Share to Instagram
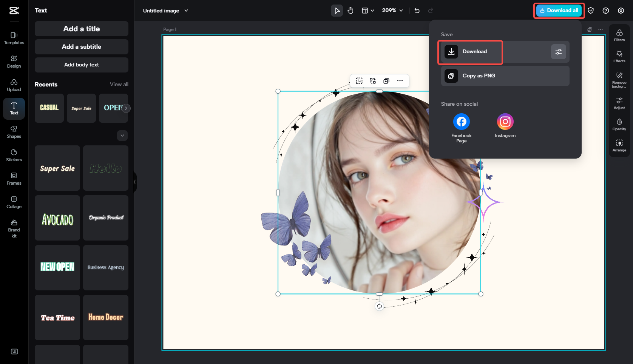 pyautogui.click(x=505, y=122)
